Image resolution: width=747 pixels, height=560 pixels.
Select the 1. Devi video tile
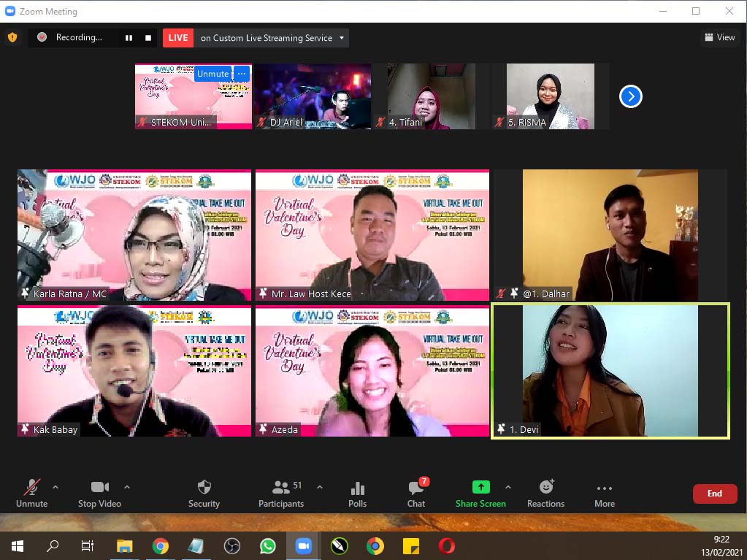point(610,371)
